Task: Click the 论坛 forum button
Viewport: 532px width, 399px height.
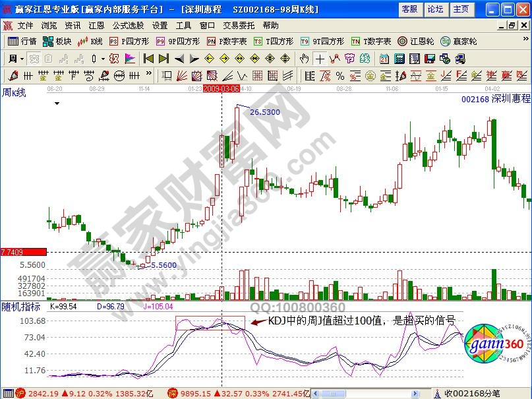Action: pos(435,9)
